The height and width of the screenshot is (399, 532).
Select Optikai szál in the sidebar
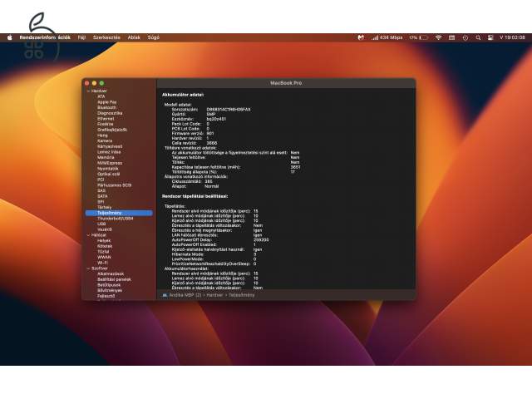[x=109, y=174]
